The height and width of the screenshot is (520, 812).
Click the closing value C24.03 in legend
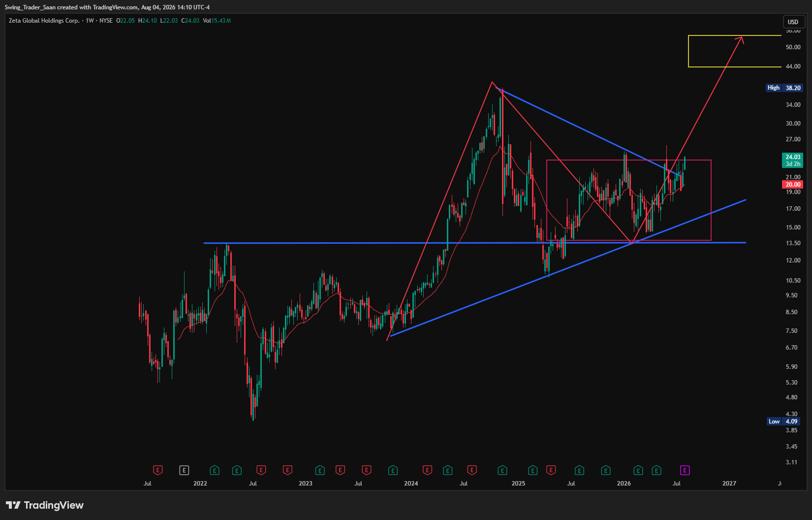point(190,21)
